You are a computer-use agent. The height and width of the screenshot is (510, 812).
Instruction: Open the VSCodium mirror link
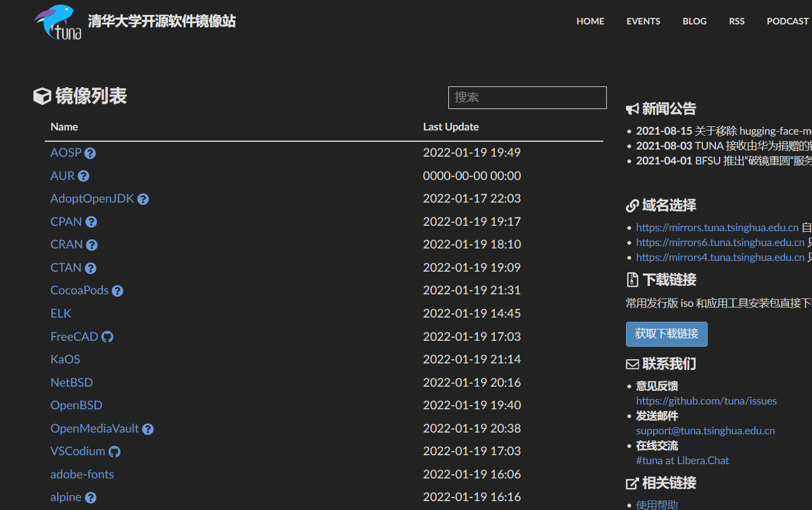pos(78,451)
